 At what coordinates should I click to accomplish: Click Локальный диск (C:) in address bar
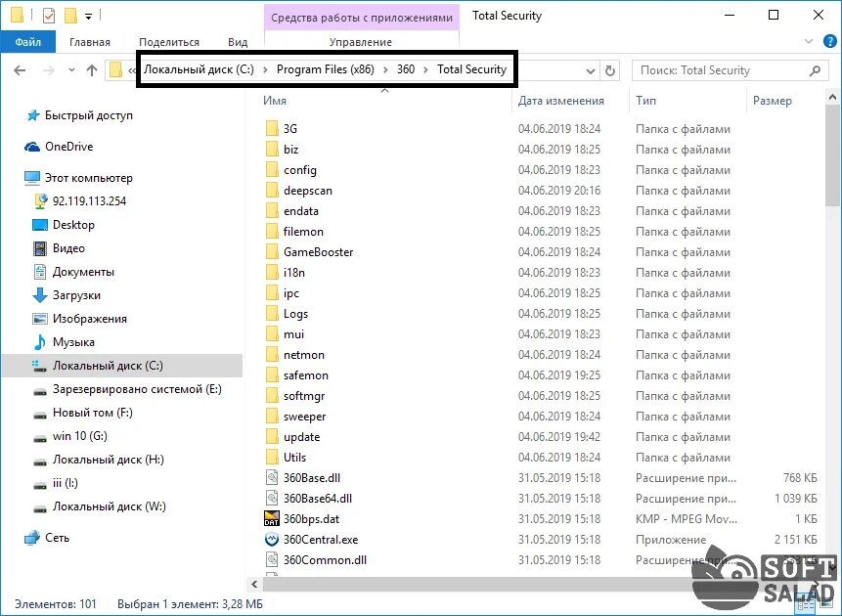click(x=199, y=69)
